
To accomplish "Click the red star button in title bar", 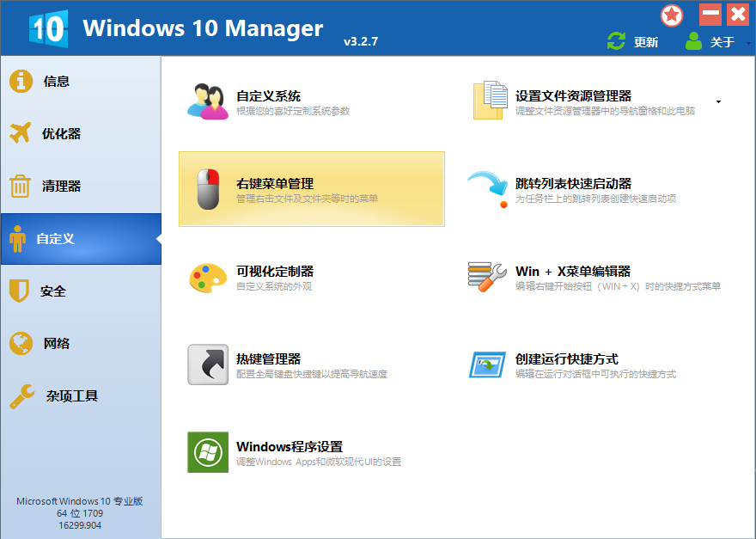I will [672, 15].
